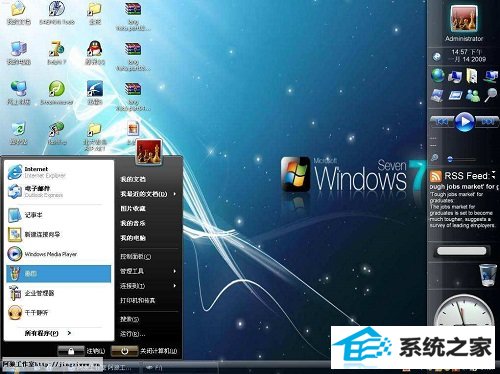Click the sidebar laptop icon

(x=437, y=96)
